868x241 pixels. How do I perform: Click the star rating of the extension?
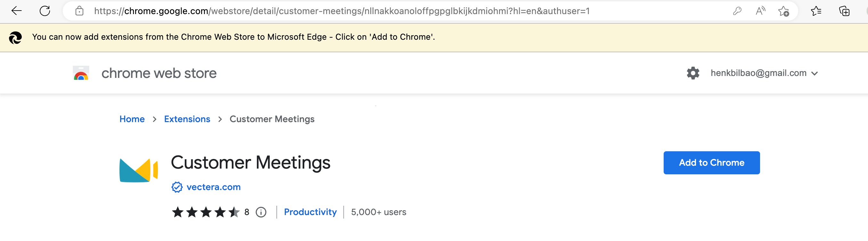pos(206,212)
